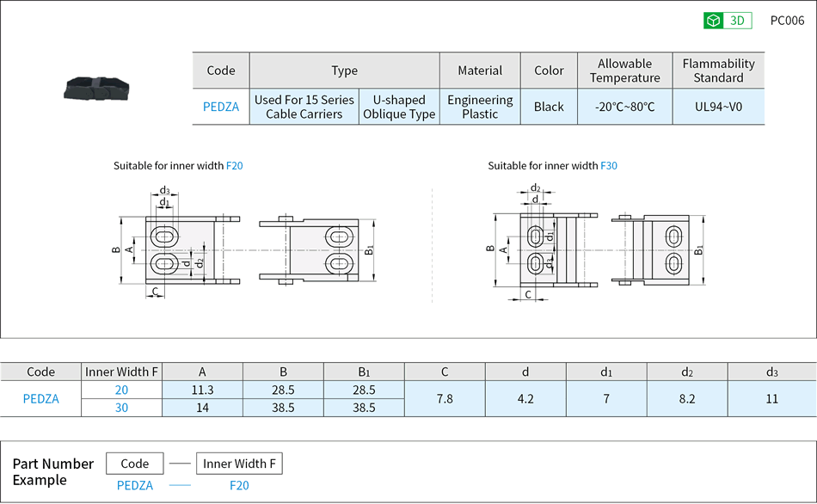
Task: Click the Inner Width F box in the part number example
Action: 239,464
